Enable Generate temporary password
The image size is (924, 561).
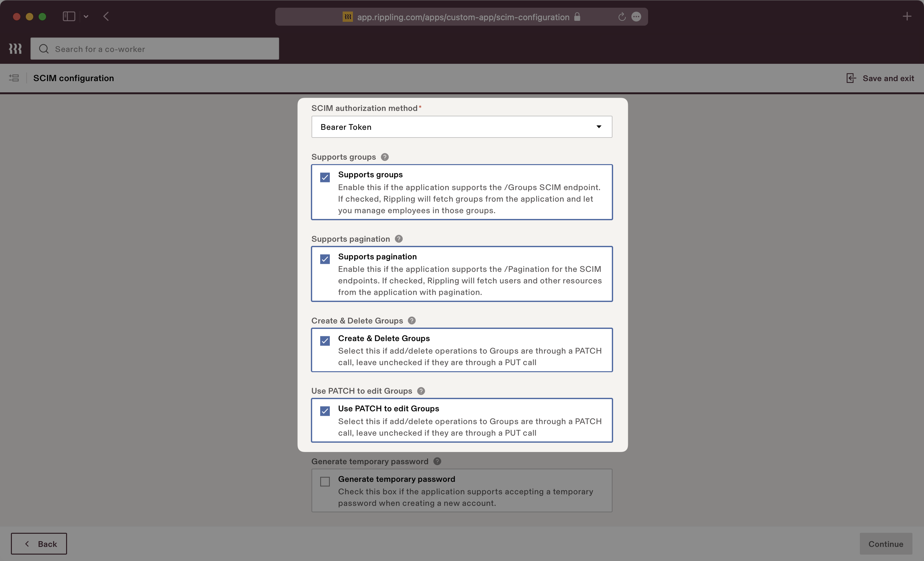coord(325,481)
